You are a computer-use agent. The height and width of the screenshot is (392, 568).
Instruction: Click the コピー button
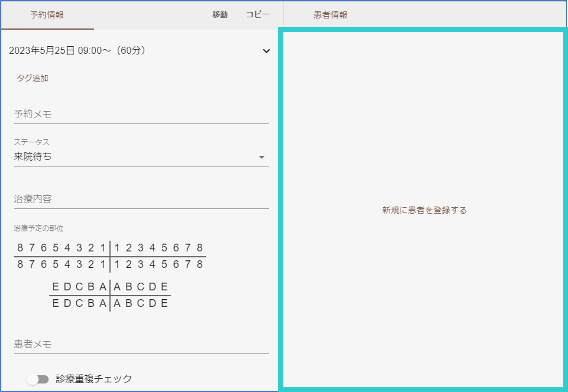click(257, 15)
